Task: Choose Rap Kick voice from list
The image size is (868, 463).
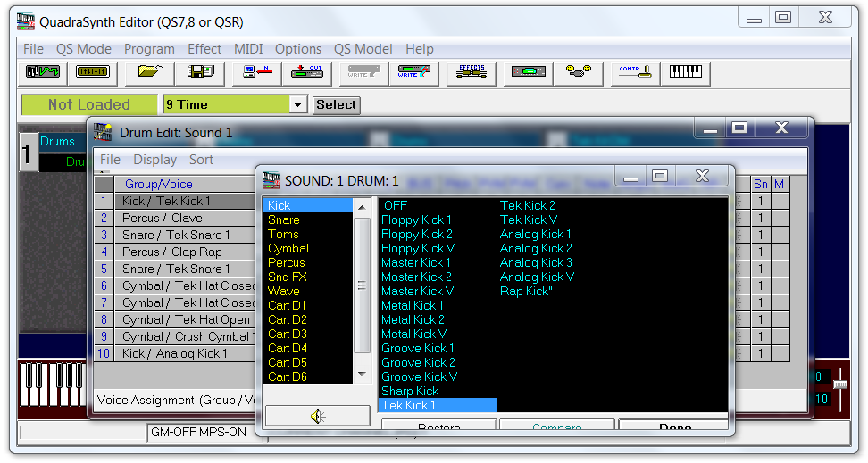Action: coord(527,291)
